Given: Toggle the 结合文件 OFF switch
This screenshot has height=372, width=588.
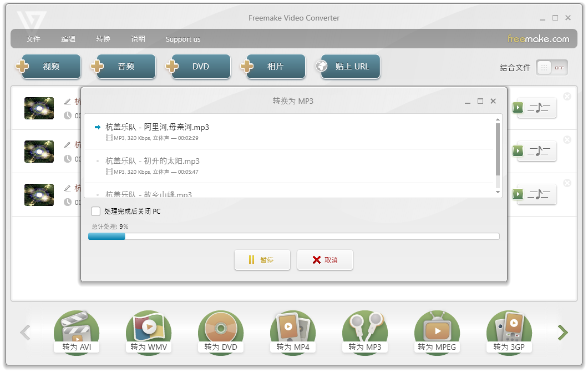Looking at the screenshot, I should tap(559, 67).
